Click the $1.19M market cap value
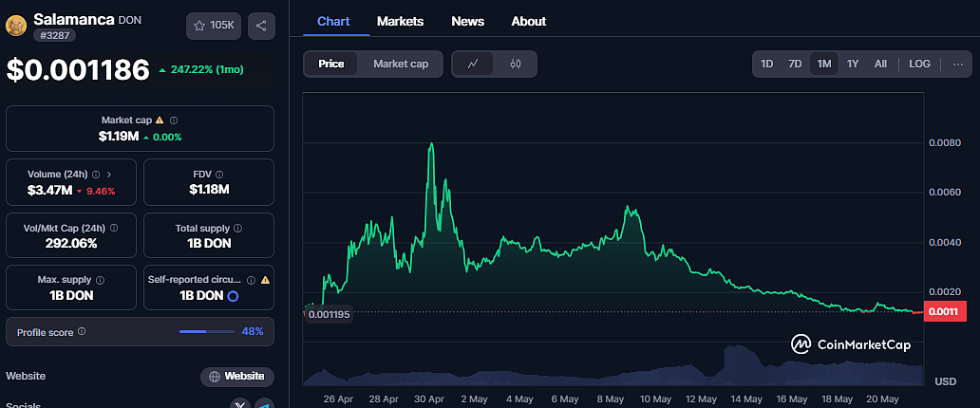 coord(118,137)
